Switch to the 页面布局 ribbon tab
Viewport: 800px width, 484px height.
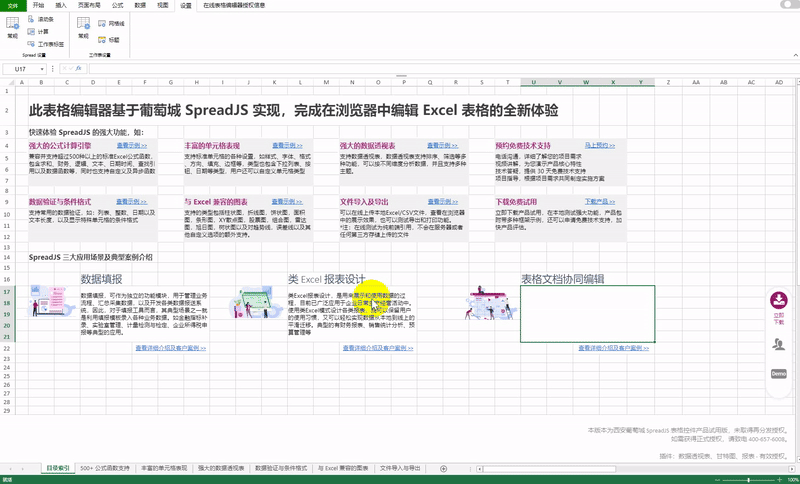(89, 5)
